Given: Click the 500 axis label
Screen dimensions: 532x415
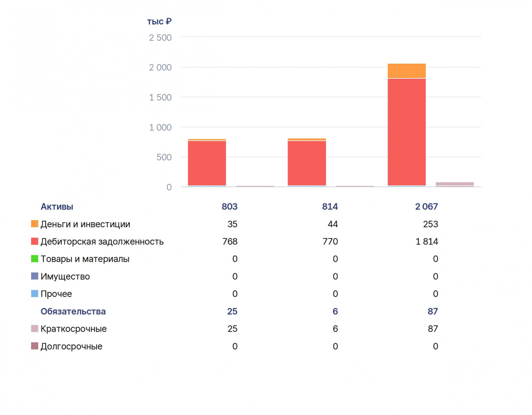Looking at the screenshot, I should click(x=164, y=157).
